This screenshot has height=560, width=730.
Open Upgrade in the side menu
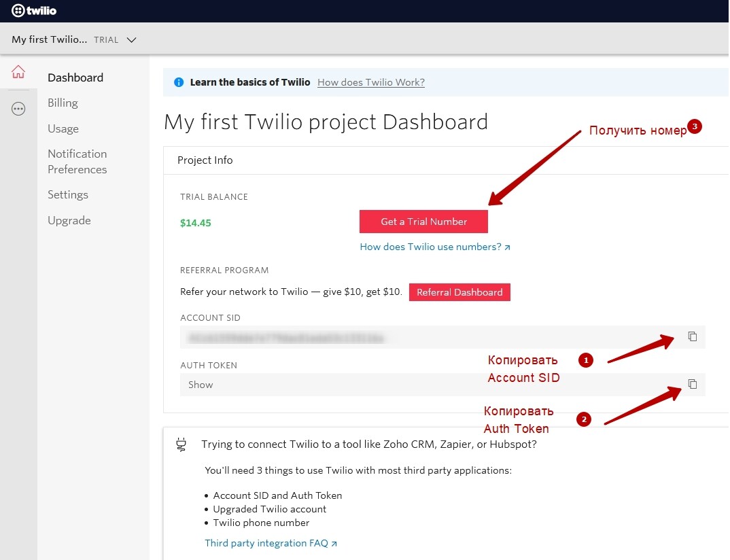coord(69,220)
